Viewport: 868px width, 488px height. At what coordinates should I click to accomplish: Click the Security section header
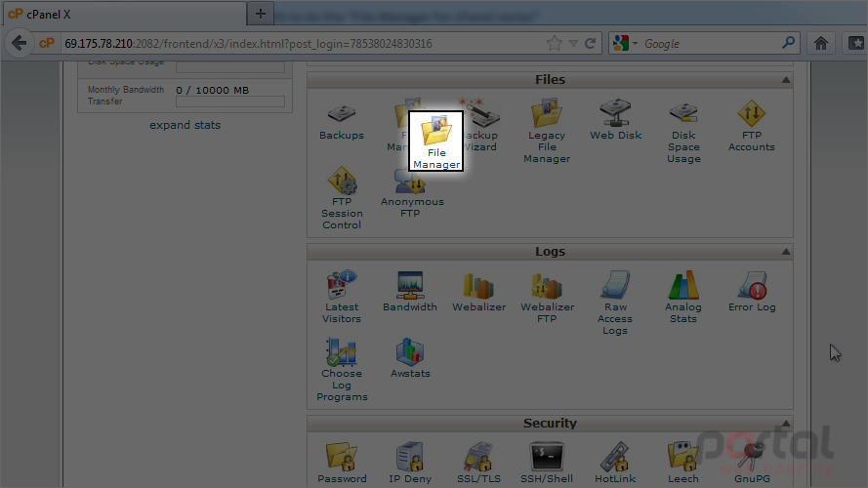coord(550,424)
